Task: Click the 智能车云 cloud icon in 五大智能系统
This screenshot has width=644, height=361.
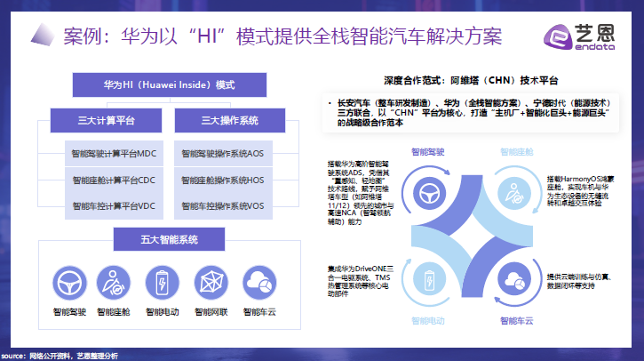Action: coord(259,283)
